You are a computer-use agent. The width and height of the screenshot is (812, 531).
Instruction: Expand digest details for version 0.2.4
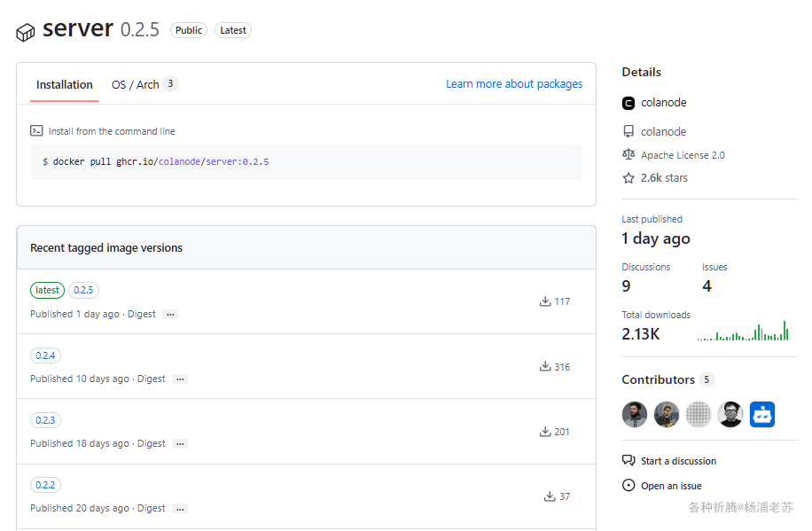[180, 379]
